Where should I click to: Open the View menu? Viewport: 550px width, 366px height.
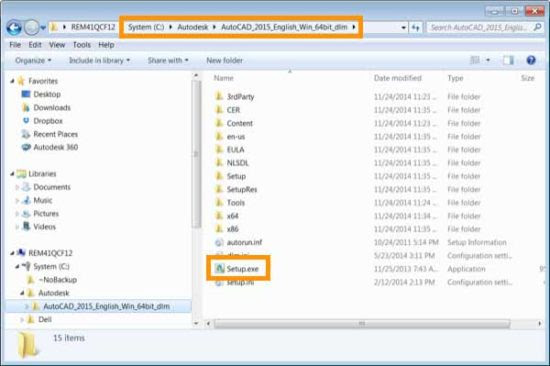pyautogui.click(x=57, y=45)
